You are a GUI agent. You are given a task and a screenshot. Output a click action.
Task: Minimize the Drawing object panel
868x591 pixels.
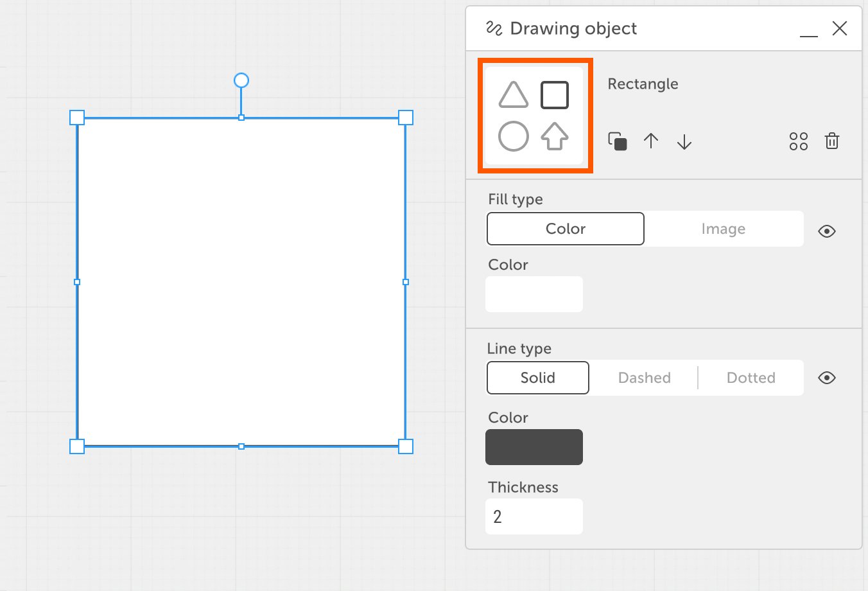click(x=809, y=36)
